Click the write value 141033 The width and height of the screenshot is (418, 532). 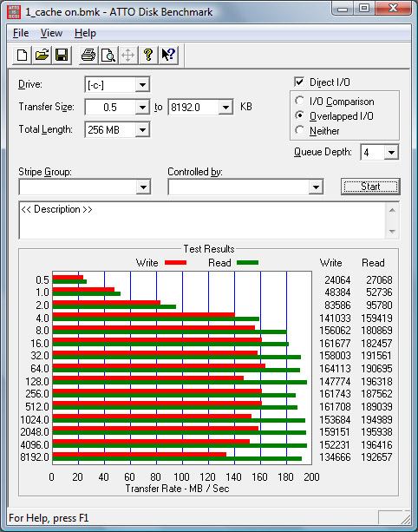[x=335, y=318]
